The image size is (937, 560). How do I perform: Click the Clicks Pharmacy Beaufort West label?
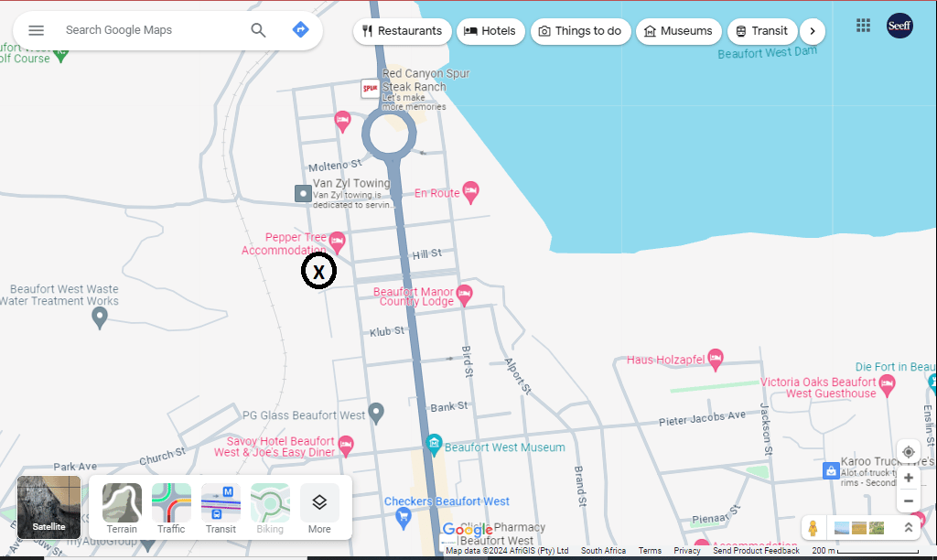coord(502,533)
